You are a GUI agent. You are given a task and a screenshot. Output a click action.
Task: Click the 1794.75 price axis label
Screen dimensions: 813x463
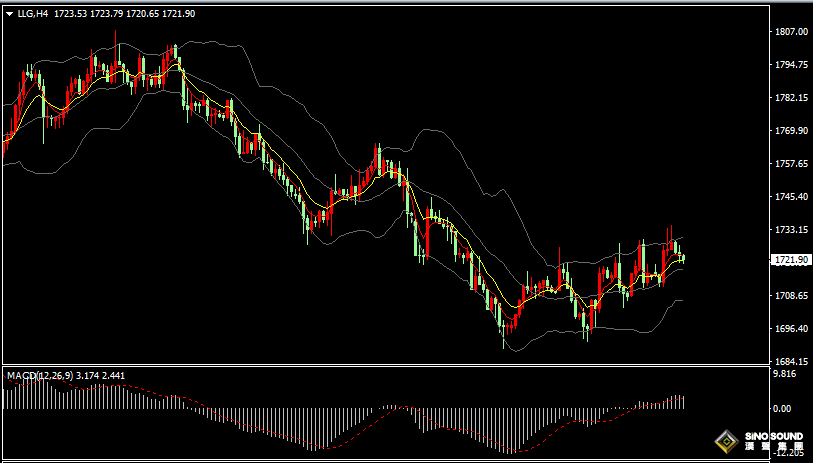pos(790,65)
